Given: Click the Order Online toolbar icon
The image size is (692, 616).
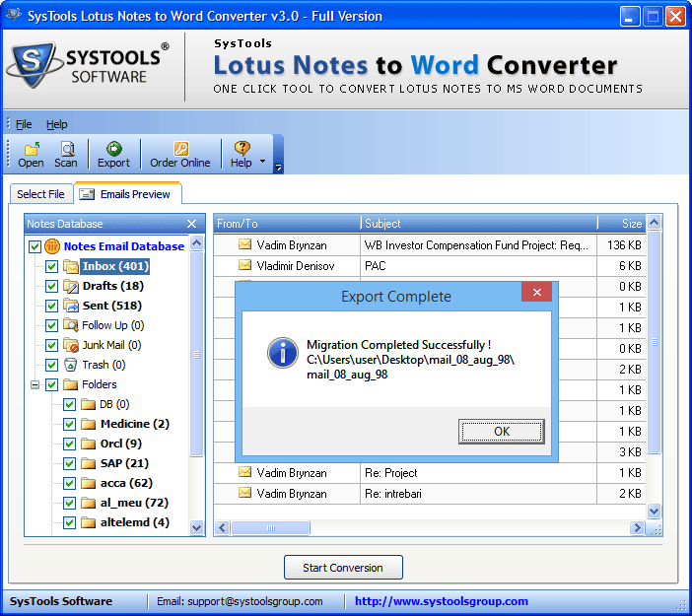Looking at the screenshot, I should coord(180,149).
